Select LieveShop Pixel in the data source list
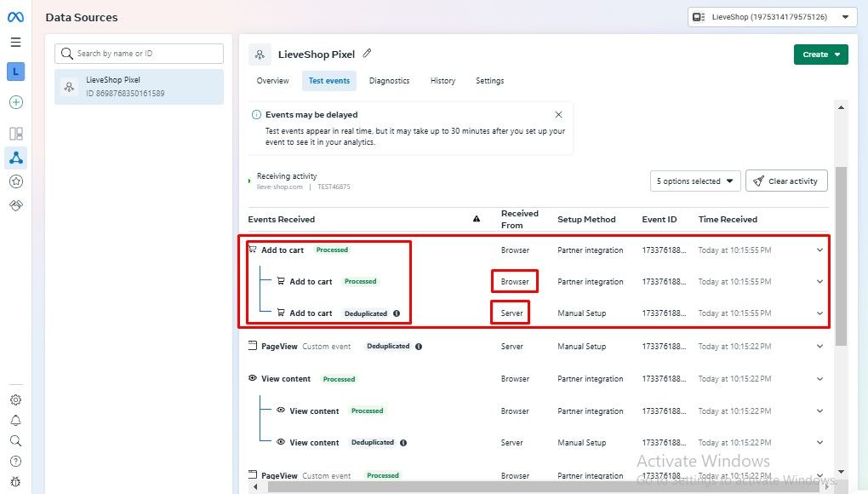 point(139,87)
